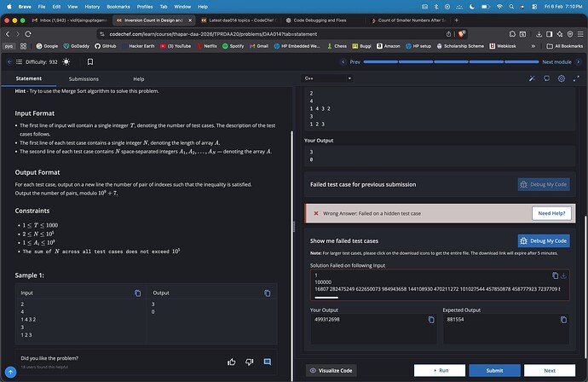
Task: Open Visualize Code
Action: pyautogui.click(x=331, y=370)
